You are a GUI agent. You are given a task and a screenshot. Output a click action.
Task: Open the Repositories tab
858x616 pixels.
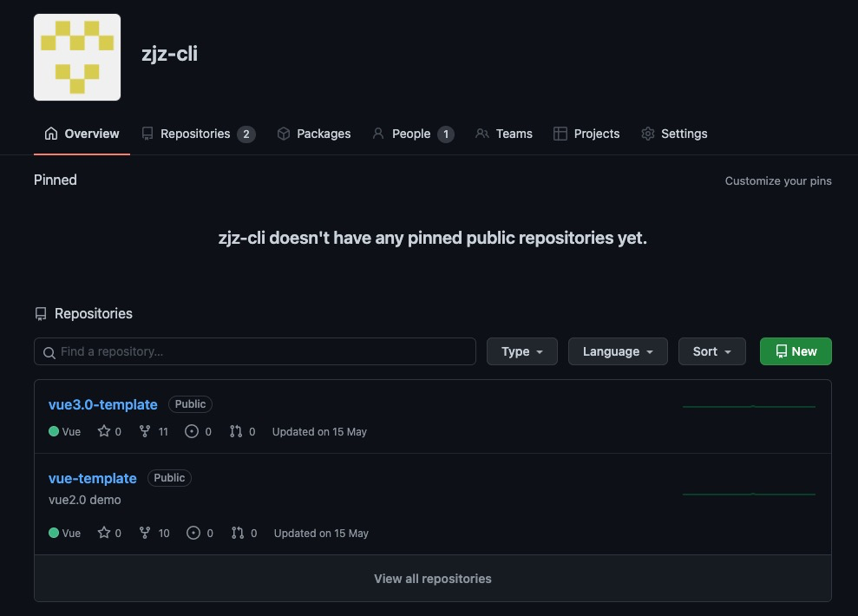point(198,134)
